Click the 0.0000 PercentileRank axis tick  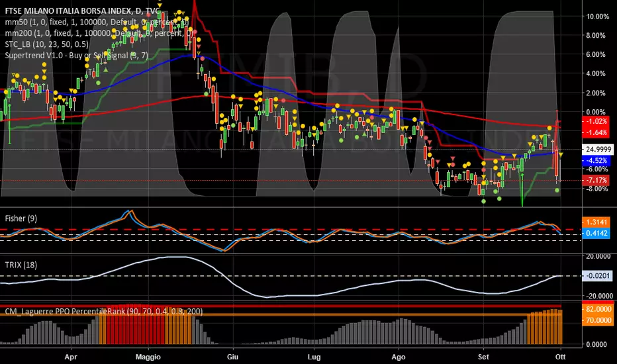coord(596,344)
